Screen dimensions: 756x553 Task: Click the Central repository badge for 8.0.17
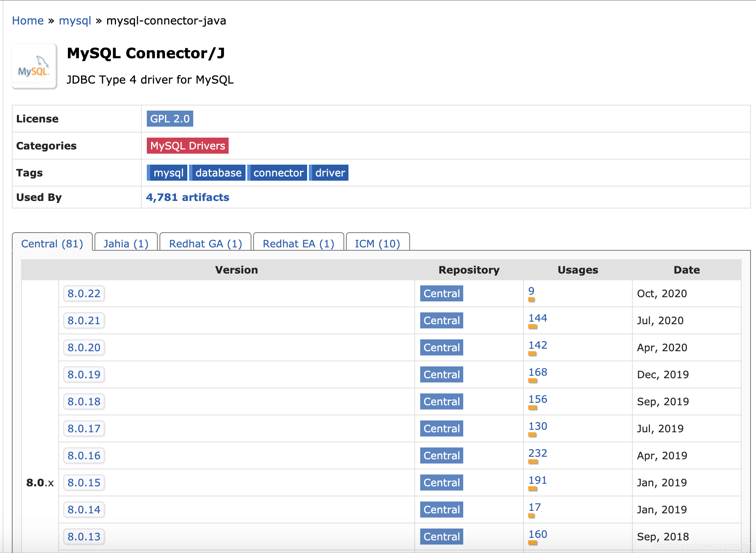(x=442, y=428)
